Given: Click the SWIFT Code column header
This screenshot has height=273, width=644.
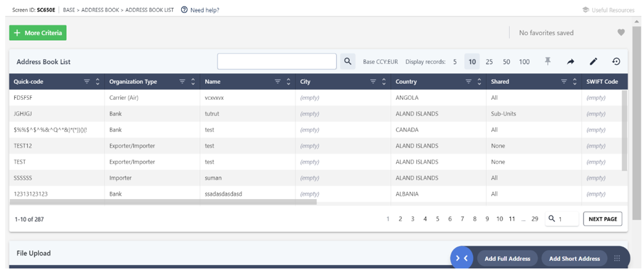Looking at the screenshot, I should click(x=602, y=82).
